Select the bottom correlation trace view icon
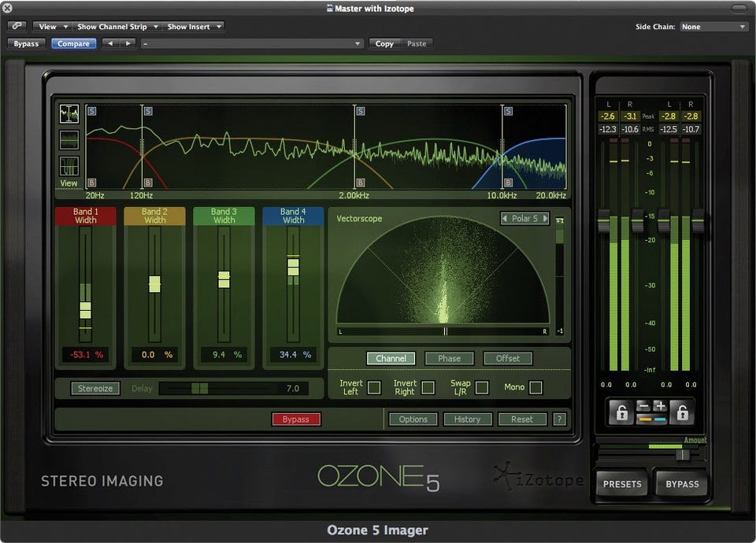 point(69,166)
